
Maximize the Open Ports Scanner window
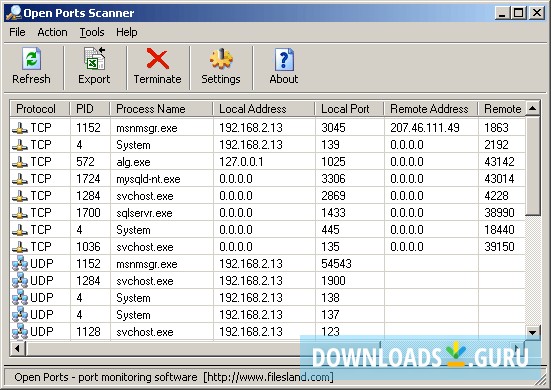click(519, 13)
